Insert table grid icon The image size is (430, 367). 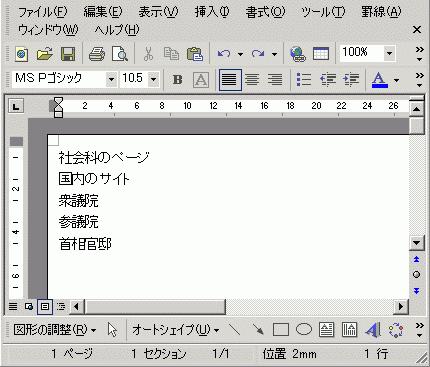pyautogui.click(x=321, y=54)
